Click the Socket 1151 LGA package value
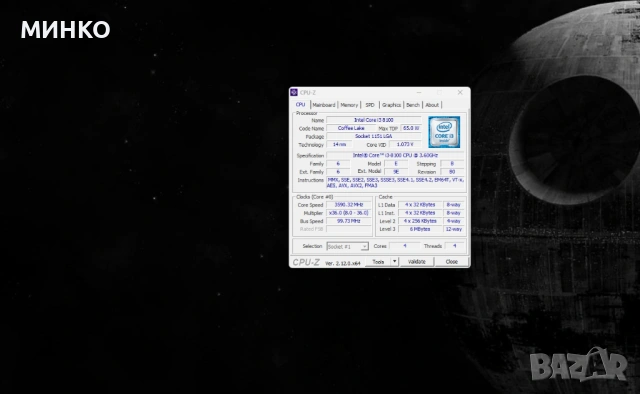This screenshot has height=394, width=640. tap(373, 136)
